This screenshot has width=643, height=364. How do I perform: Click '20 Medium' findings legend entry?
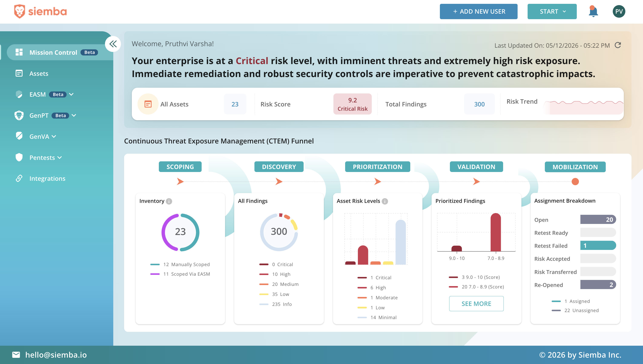[279, 284]
